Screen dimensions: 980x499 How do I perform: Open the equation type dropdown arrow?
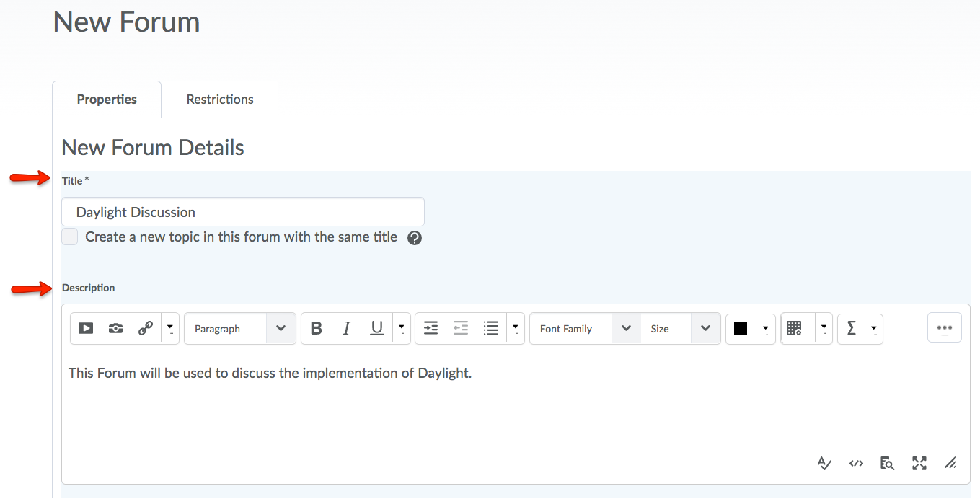coord(874,329)
